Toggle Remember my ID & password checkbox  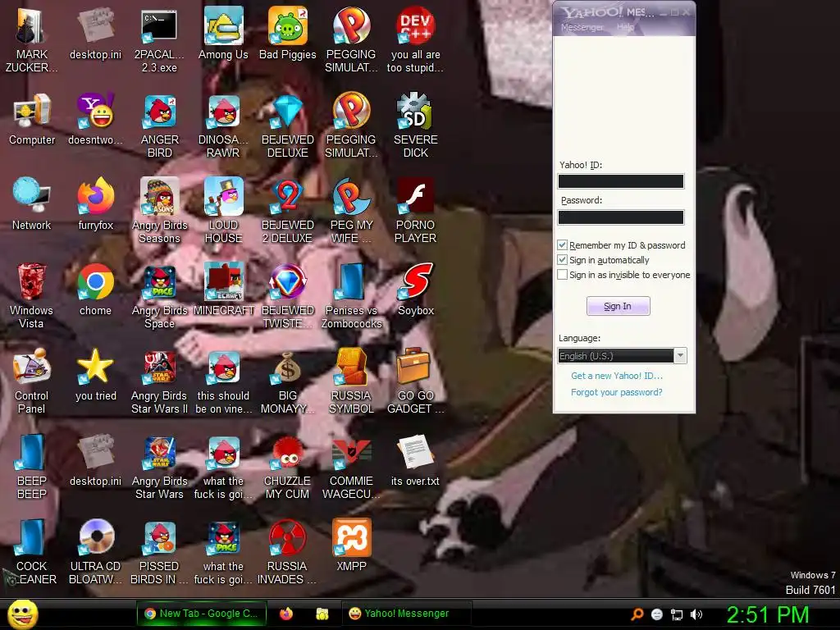563,245
